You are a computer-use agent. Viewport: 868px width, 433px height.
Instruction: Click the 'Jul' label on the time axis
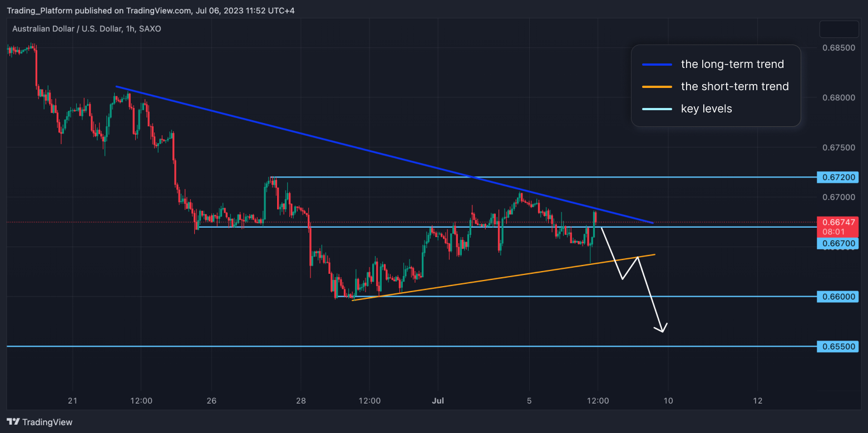click(x=438, y=401)
